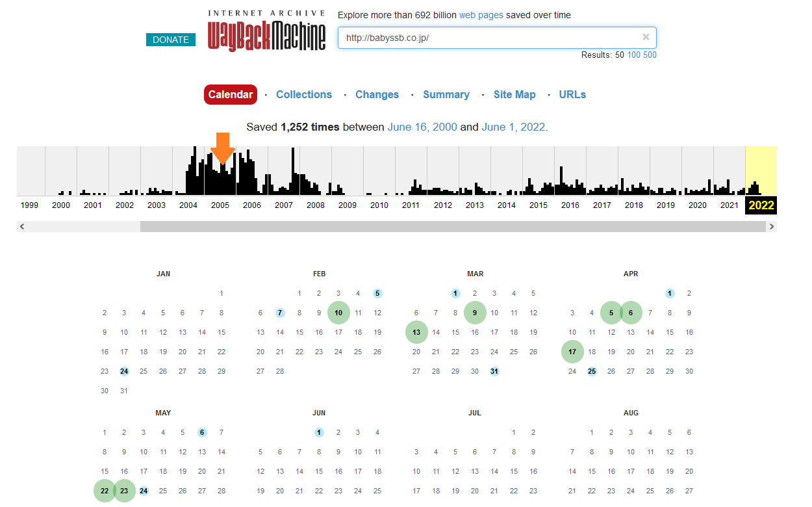Click the Wayback Machine logo
Image resolution: width=812 pixels, height=507 pixels.
[x=266, y=31]
